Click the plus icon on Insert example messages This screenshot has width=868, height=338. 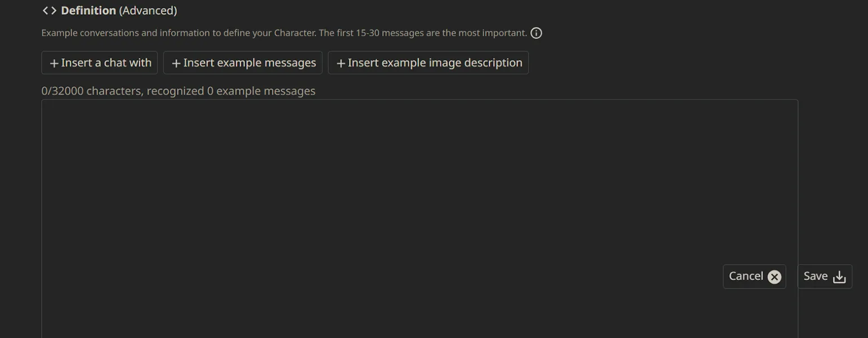point(176,64)
